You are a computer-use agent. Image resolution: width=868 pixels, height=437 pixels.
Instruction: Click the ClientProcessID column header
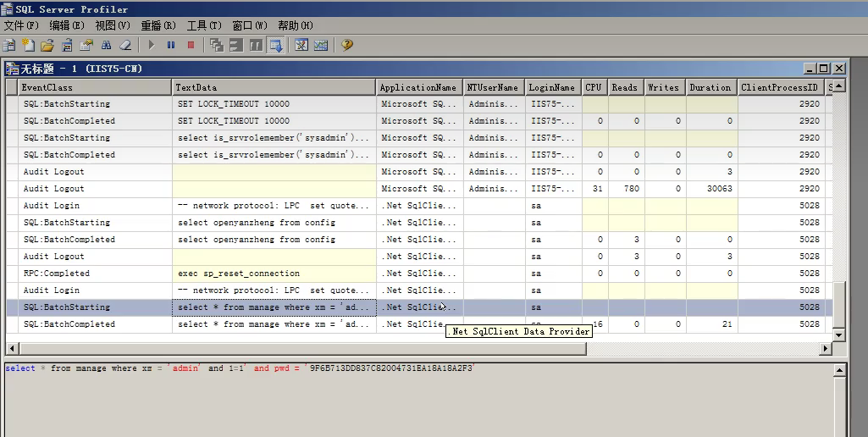(x=781, y=87)
